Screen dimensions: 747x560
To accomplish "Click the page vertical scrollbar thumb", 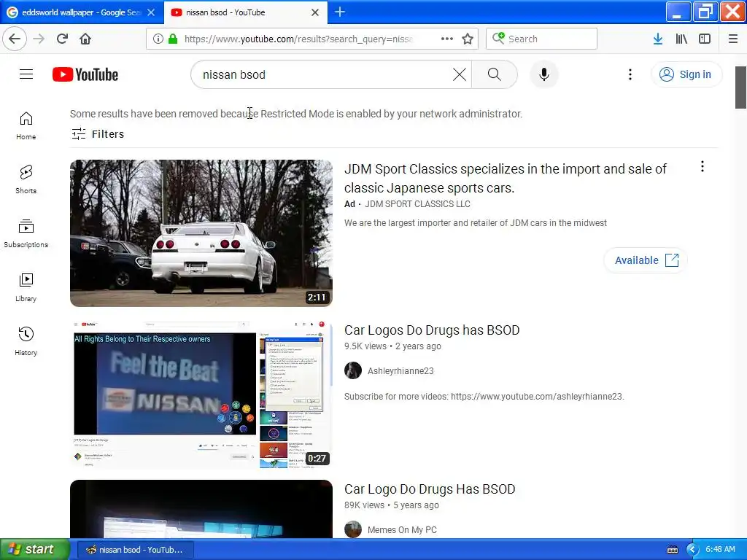I will coord(741,87).
